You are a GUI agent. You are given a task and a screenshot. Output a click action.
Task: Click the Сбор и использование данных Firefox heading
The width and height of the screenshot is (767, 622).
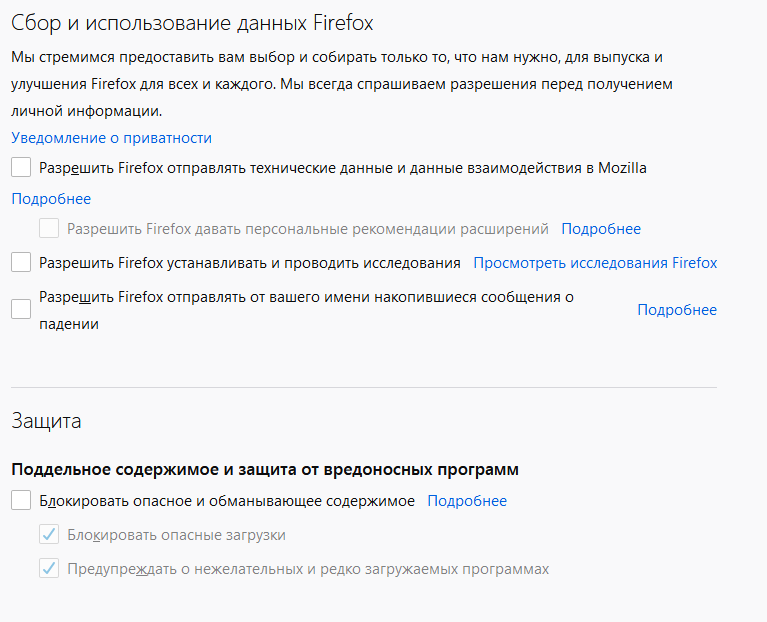(192, 23)
